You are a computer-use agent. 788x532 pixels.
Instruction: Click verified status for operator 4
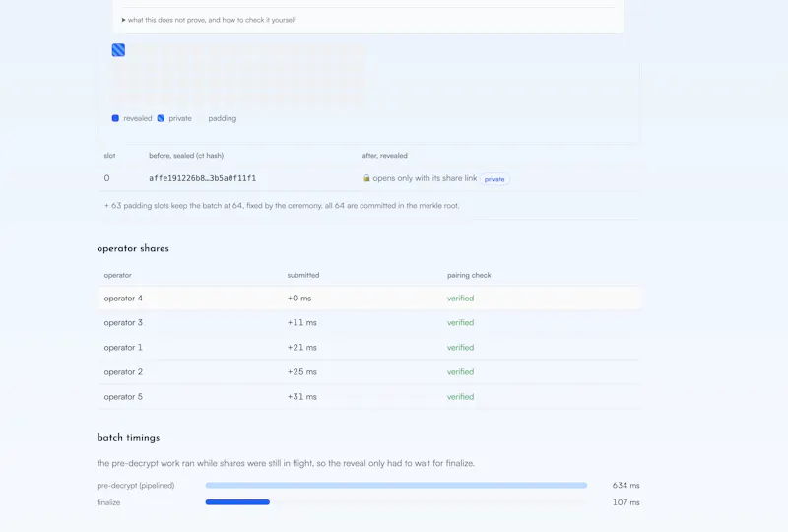pyautogui.click(x=460, y=299)
